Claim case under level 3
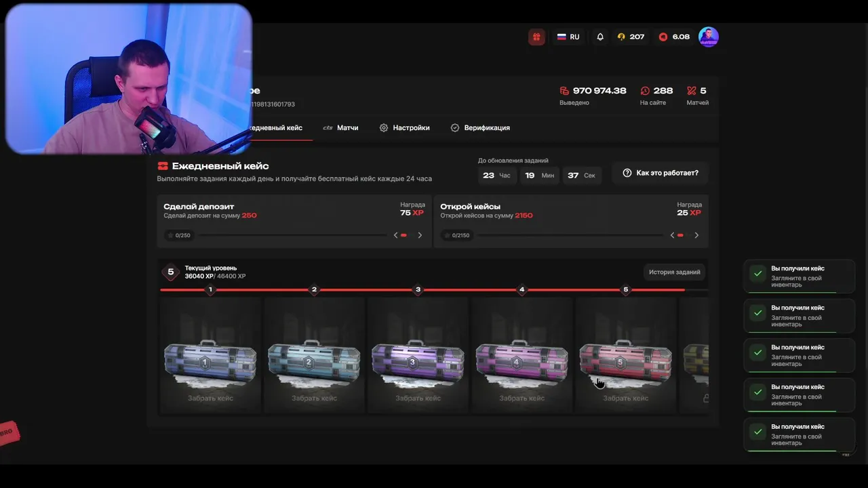 [x=418, y=398]
